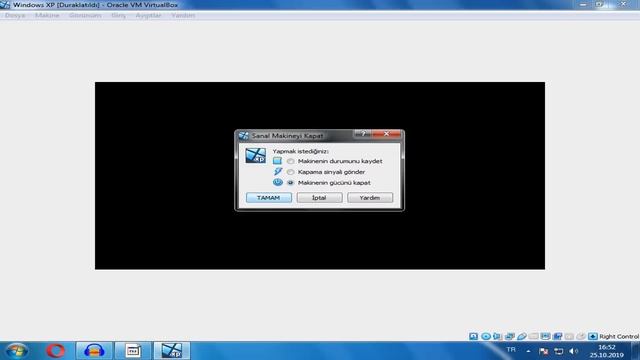The width and height of the screenshot is (640, 360).
Task: Click the Show desktop strip on the taskbar
Action: tap(636, 351)
